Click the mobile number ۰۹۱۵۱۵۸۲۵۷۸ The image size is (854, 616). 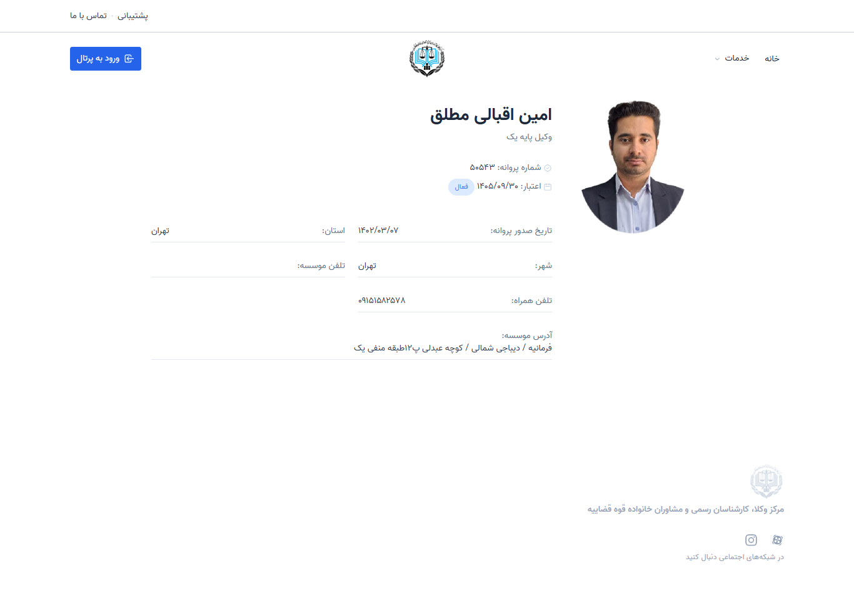click(x=382, y=301)
